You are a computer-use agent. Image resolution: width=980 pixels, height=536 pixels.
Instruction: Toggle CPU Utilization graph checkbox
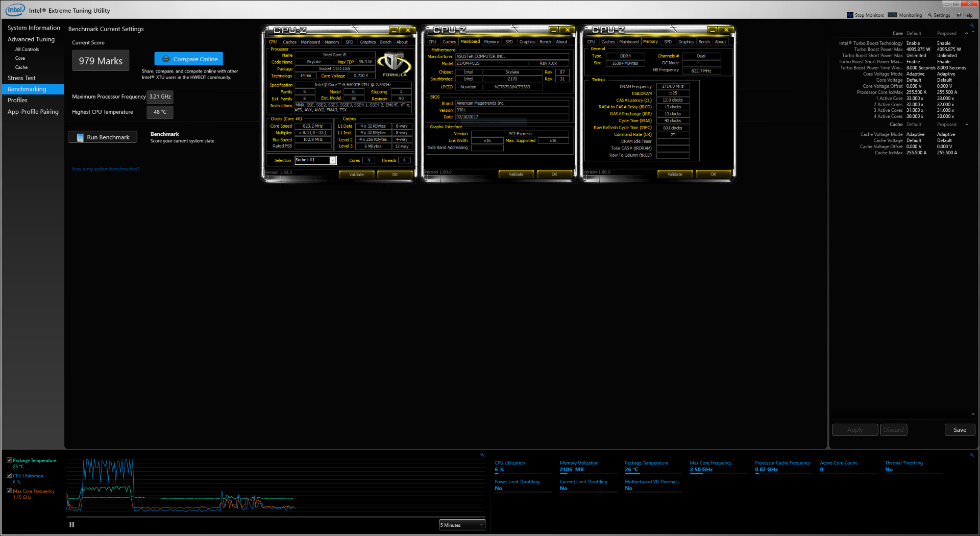click(9, 475)
